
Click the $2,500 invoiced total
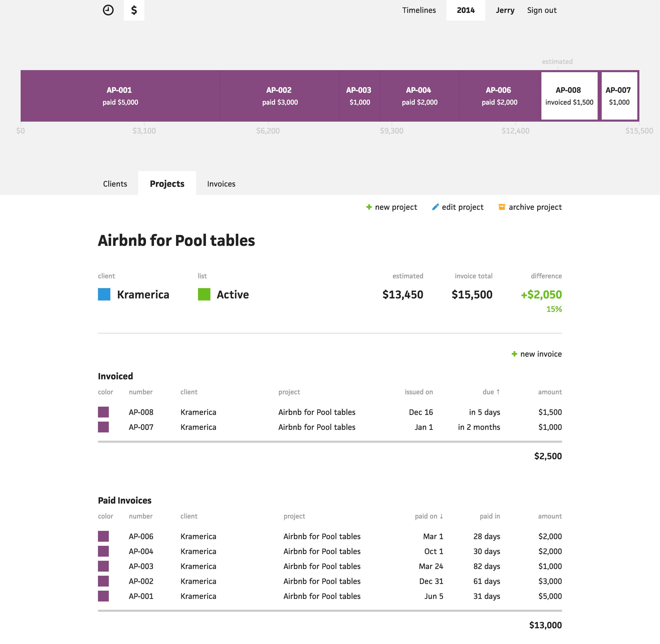tap(548, 456)
